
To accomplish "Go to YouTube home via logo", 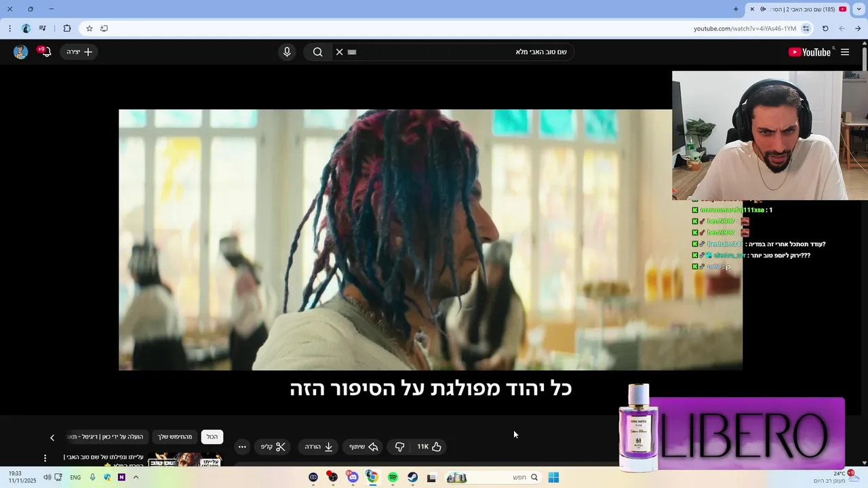I will [x=809, y=52].
